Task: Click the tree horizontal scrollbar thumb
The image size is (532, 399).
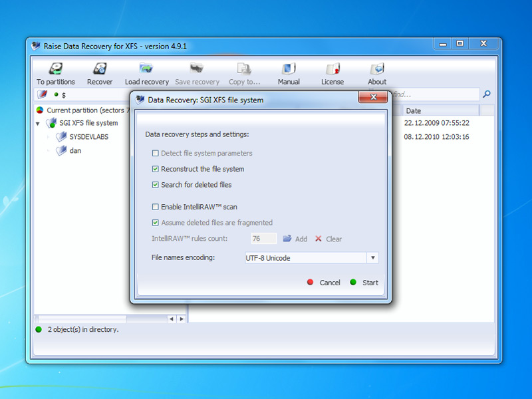Action: (82, 319)
